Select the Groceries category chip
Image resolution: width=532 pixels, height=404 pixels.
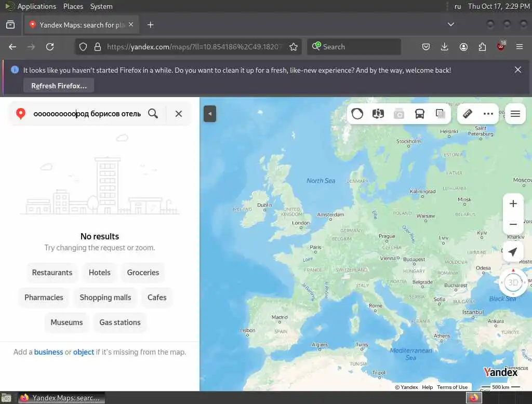tap(143, 273)
